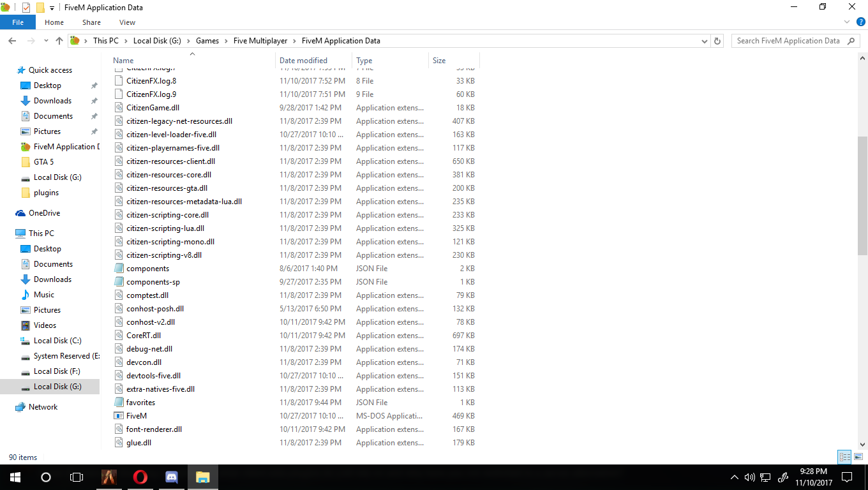Select the favorites JSON file name
The image size is (868, 490).
(140, 403)
